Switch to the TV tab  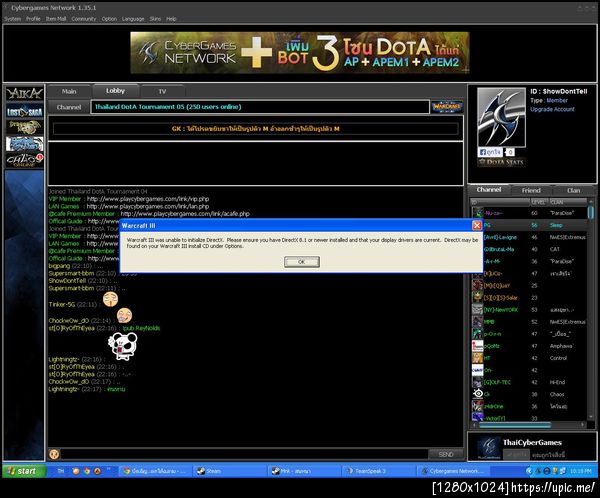[162, 91]
